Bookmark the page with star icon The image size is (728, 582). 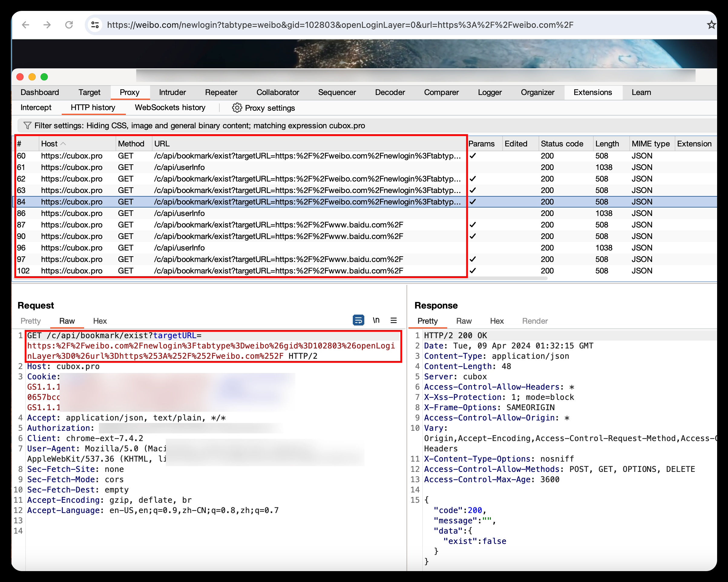(x=711, y=25)
